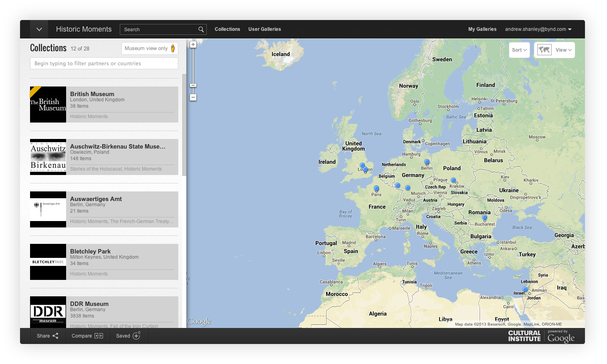This screenshot has height=364, width=607.
Task: Open the Saved items button
Action: click(128, 336)
